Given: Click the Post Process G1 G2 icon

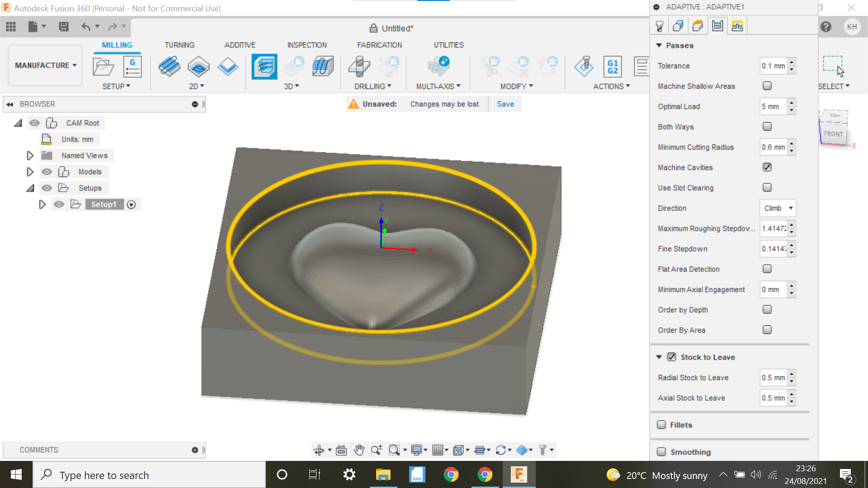Looking at the screenshot, I should pyautogui.click(x=613, y=67).
